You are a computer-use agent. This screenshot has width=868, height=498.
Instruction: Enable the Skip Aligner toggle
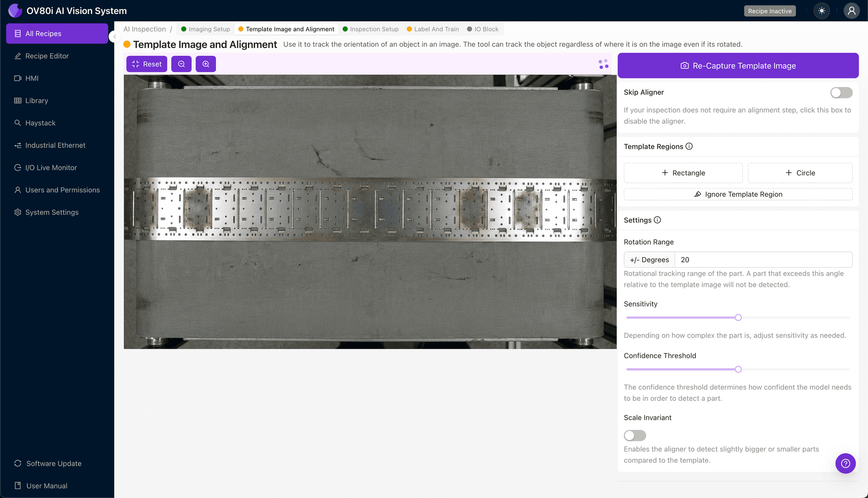[841, 92]
